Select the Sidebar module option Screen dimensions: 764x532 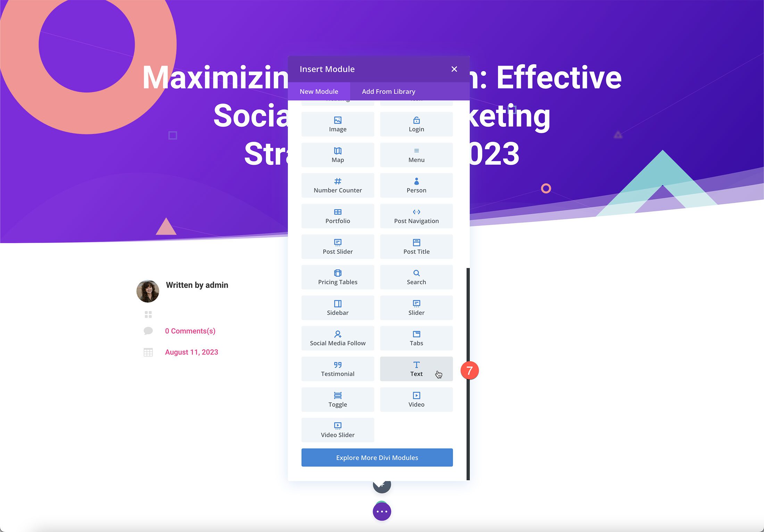337,307
